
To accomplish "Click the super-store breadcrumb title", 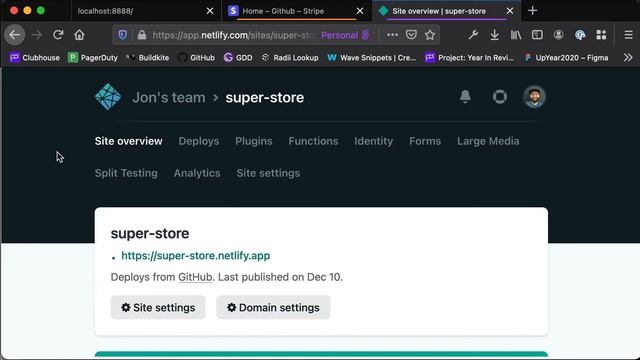I will pos(264,98).
